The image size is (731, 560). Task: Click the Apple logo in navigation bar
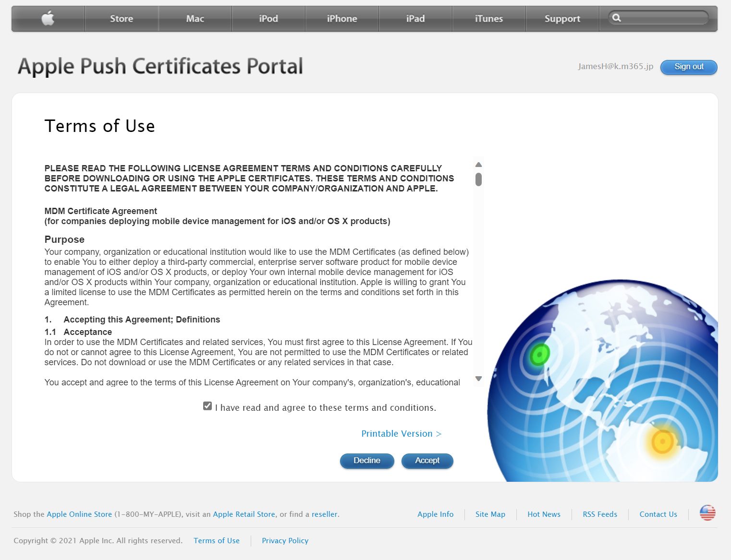48,19
